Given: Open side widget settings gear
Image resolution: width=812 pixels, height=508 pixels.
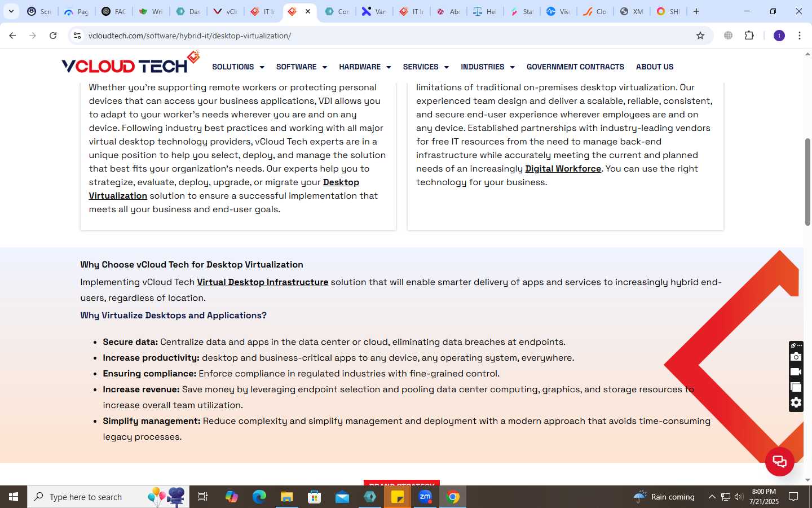Looking at the screenshot, I should [x=796, y=402].
